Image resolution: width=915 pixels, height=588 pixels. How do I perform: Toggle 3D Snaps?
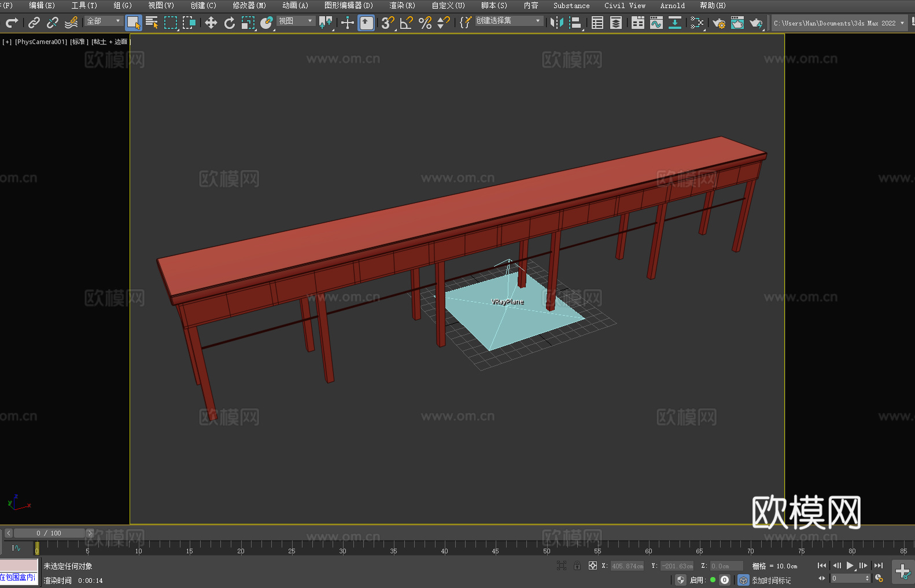(x=388, y=23)
